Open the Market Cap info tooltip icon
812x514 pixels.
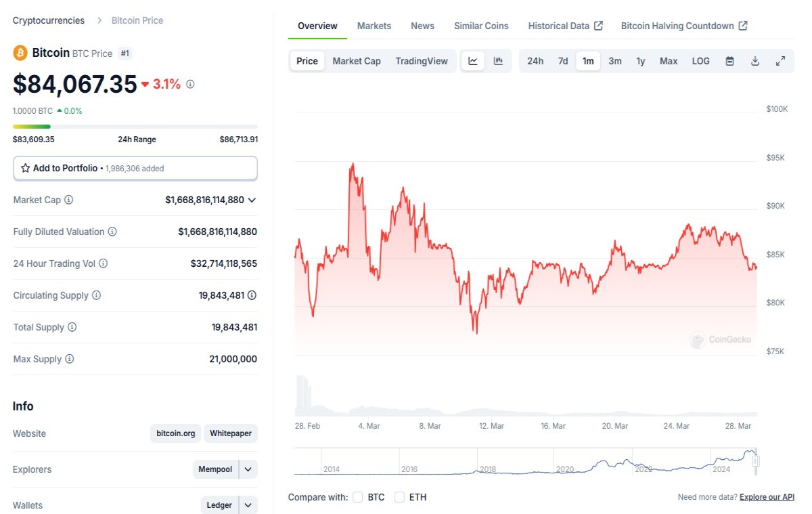point(69,200)
